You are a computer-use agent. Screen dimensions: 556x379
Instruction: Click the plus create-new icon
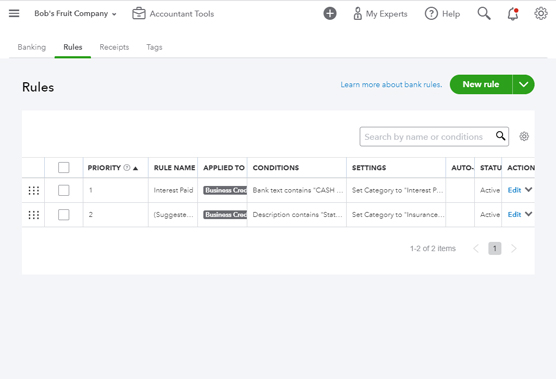(x=330, y=13)
